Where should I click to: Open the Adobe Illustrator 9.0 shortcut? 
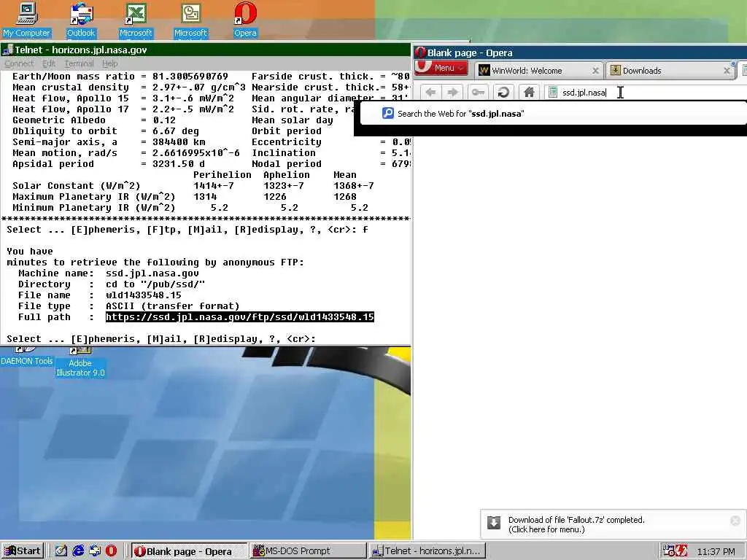80,363
